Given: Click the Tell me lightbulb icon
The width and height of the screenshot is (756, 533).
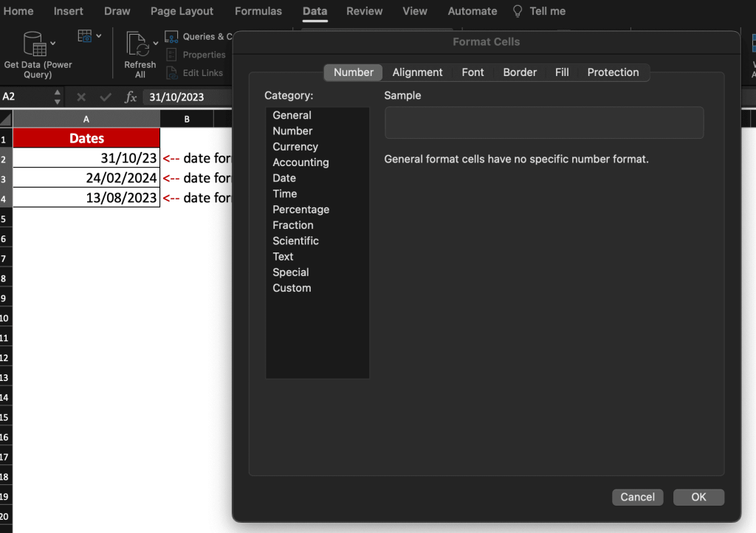Looking at the screenshot, I should (x=518, y=11).
